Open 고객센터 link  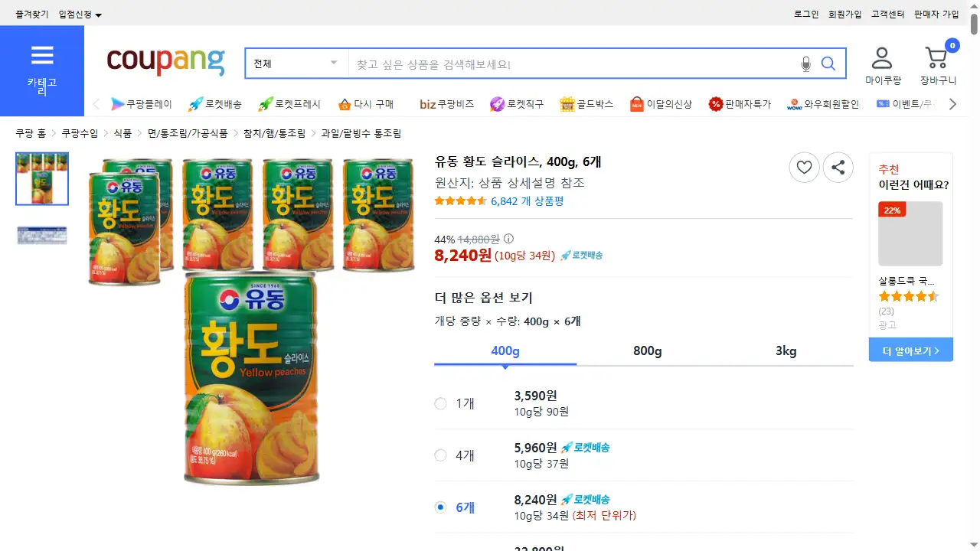pos(888,15)
